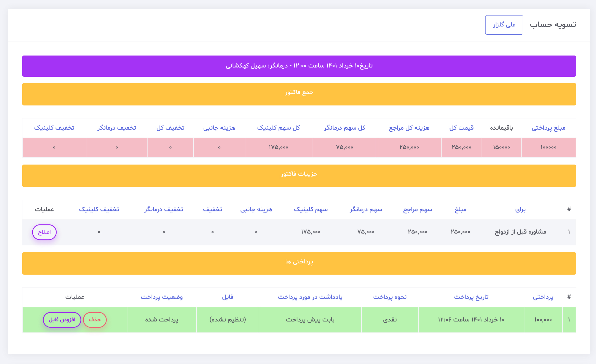Viewport: 596px width, 364px height.
Task: Click the سهم مراجع column header
Action: pyautogui.click(x=417, y=210)
